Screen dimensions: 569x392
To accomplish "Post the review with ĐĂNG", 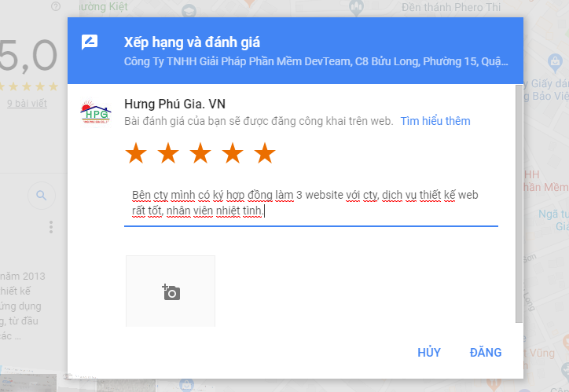I will click(486, 352).
